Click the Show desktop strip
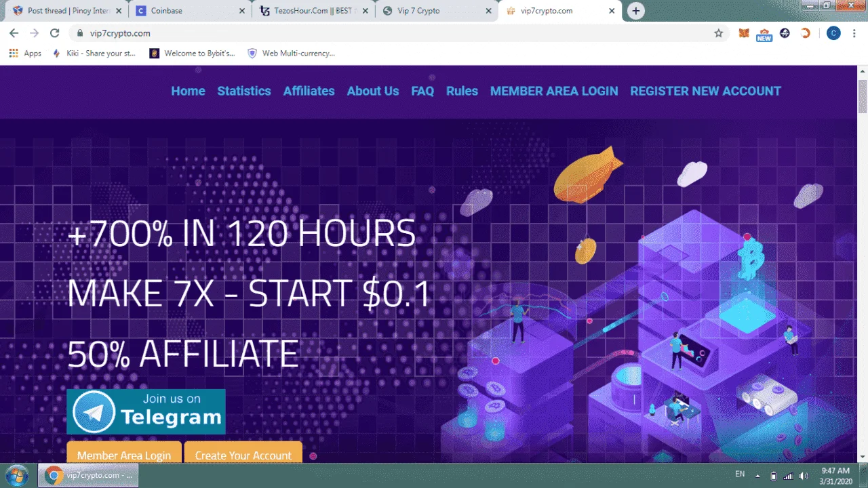This screenshot has width=868, height=488. click(863, 475)
